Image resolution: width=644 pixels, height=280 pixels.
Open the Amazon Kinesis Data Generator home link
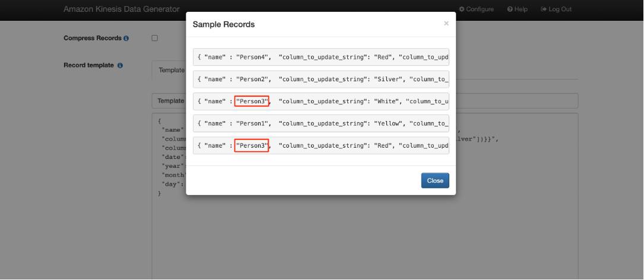(x=122, y=9)
